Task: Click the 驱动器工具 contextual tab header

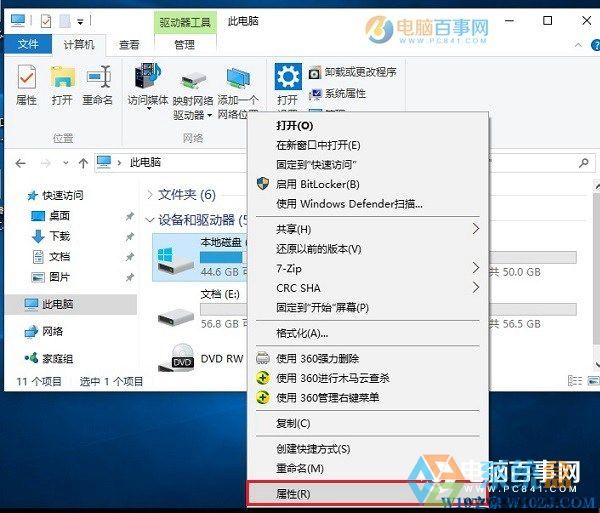Action: [185, 23]
